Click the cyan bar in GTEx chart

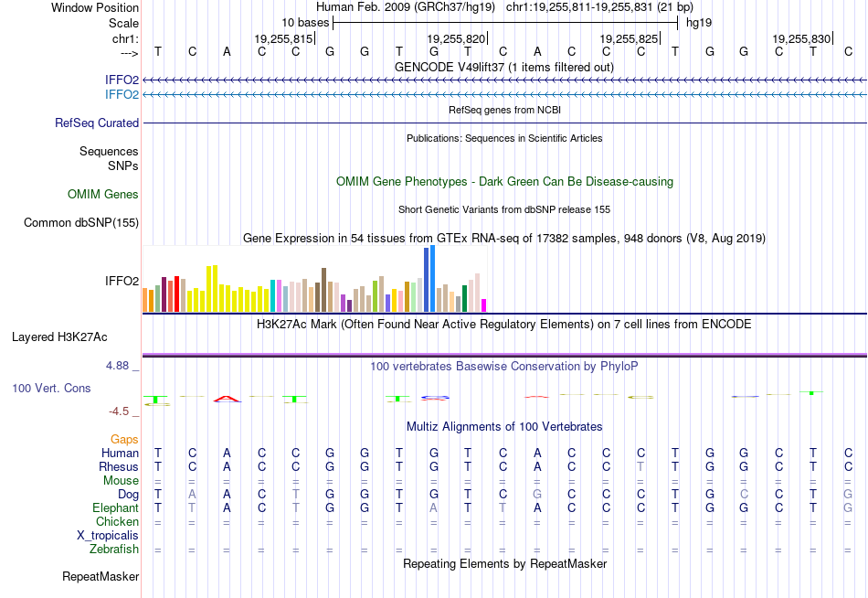[x=272, y=296]
